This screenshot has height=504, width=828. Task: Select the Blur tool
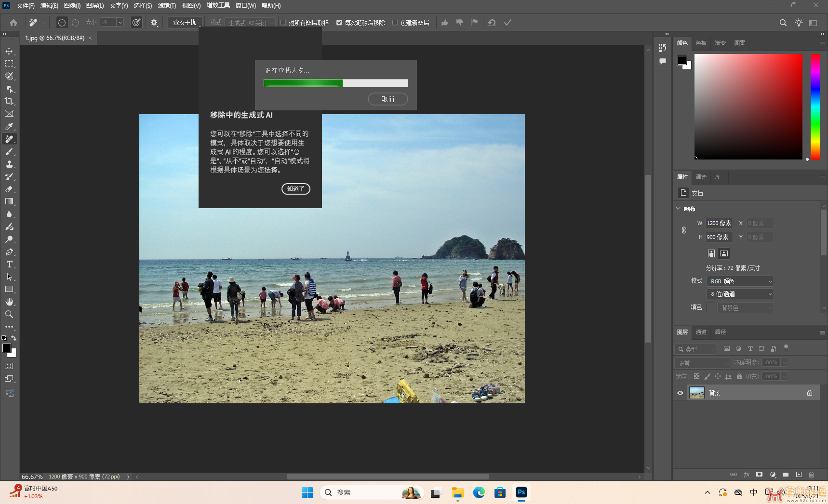[x=9, y=214]
